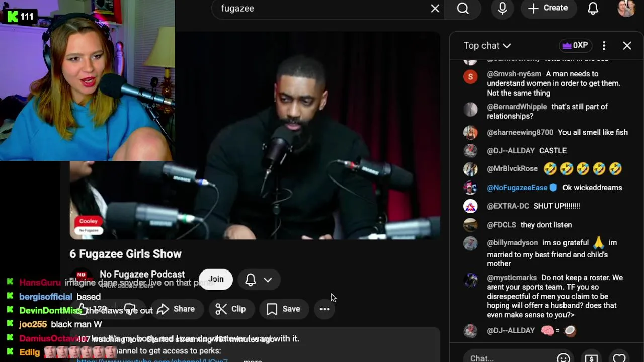
Task: Click the streamer webcam overlay
Action: click(x=88, y=80)
